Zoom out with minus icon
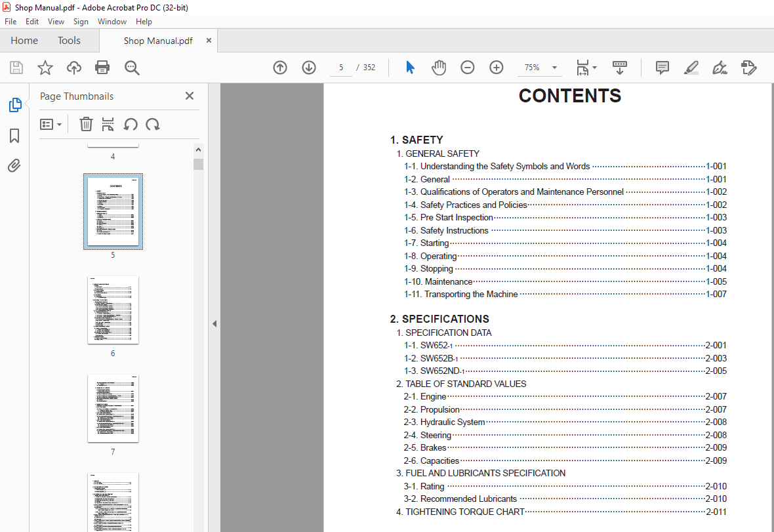 coord(468,68)
